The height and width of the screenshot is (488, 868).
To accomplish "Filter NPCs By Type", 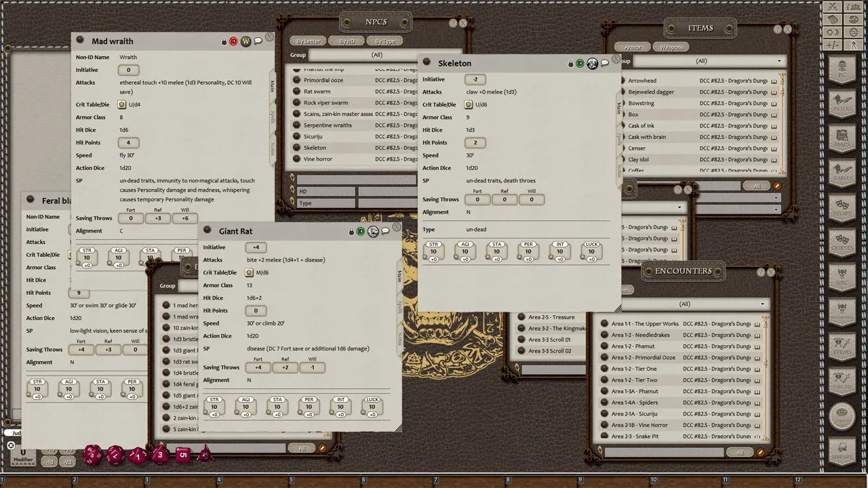I will point(385,41).
